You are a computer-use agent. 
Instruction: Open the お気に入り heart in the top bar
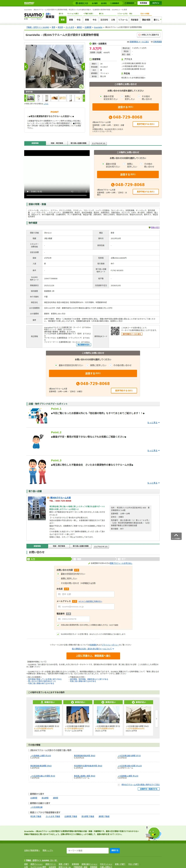(82, 3)
